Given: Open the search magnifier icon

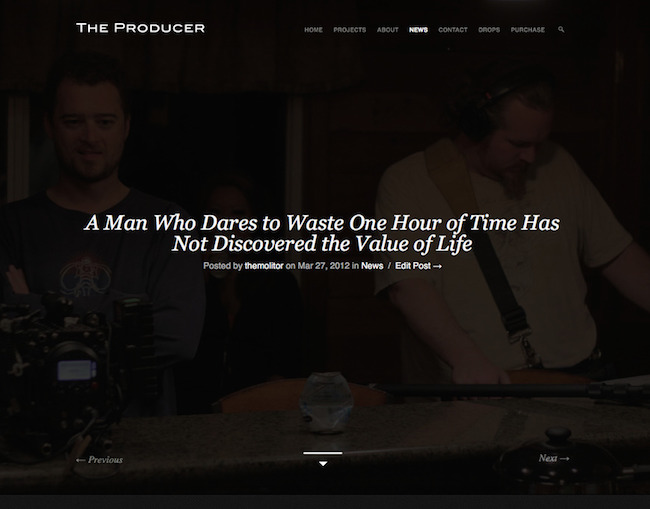Looking at the screenshot, I should tap(561, 29).
